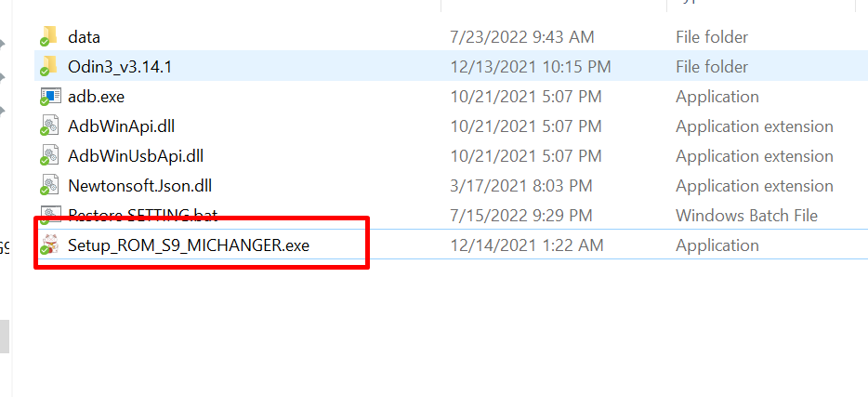The height and width of the screenshot is (397, 868).
Task: Click the AdbWinUsbApi.dll file icon
Action: (50, 156)
